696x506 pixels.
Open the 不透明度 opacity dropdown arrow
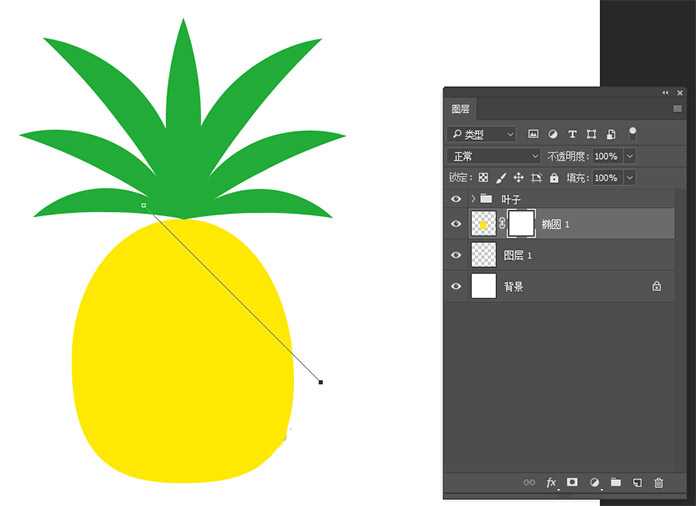(x=629, y=157)
